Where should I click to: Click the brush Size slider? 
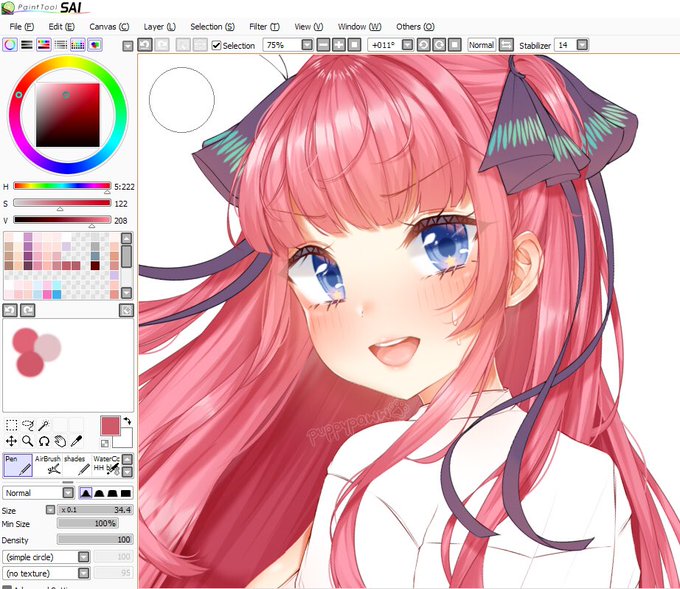coord(95,510)
